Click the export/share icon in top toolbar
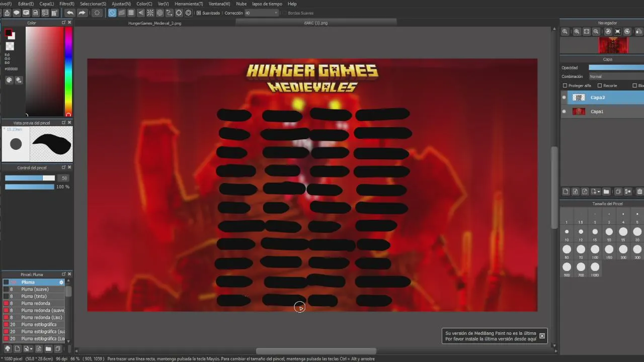This screenshot has width=644, height=362. coord(7,13)
